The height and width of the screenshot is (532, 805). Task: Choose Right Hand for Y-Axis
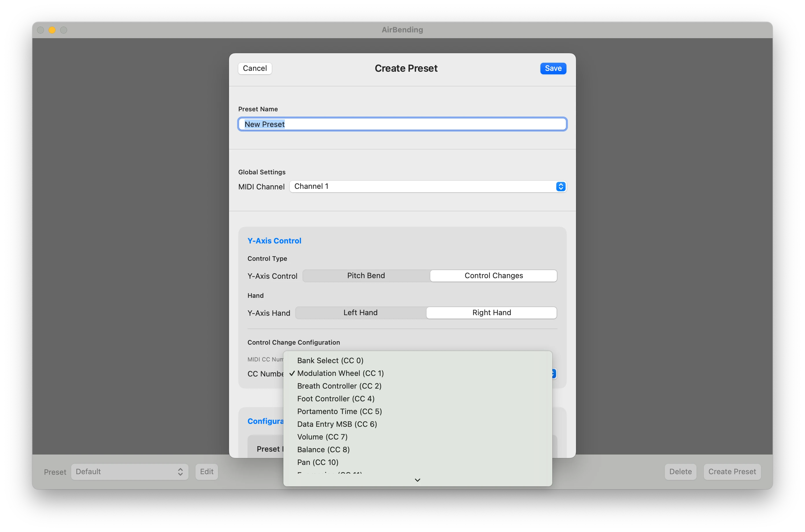(491, 313)
